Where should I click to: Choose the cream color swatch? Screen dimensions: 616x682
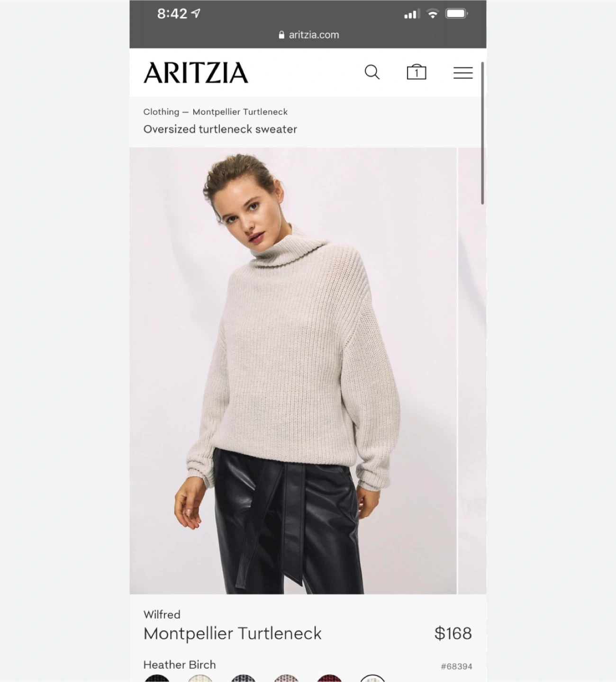[200, 678]
